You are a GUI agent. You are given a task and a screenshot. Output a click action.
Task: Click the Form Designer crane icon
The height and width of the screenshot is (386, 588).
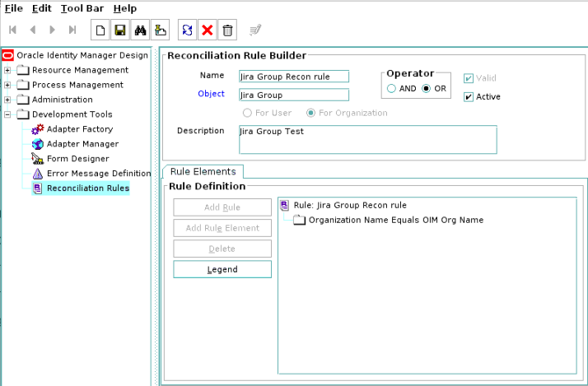[38, 159]
